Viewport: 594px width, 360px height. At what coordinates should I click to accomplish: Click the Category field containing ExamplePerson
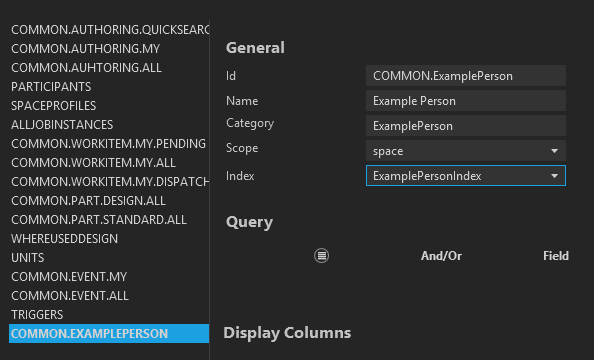(466, 126)
